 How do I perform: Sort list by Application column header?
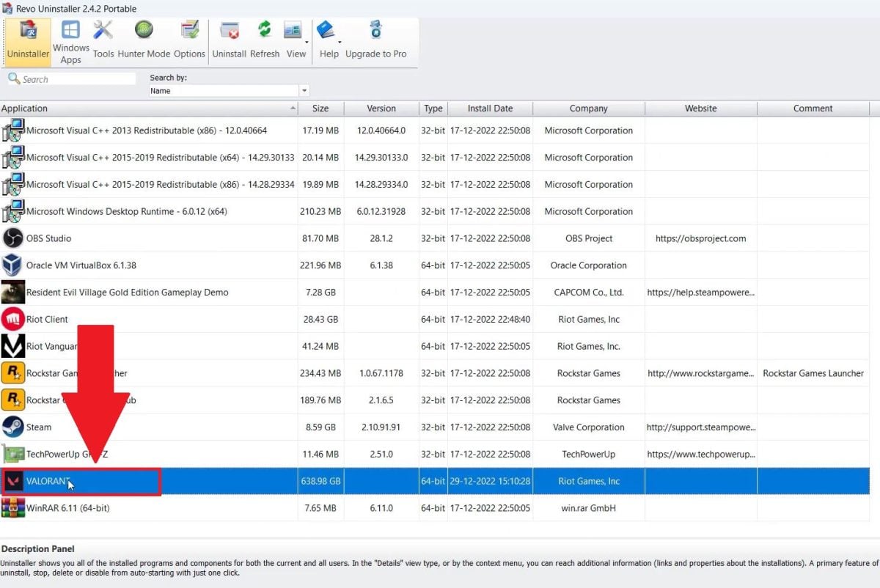[x=147, y=109]
